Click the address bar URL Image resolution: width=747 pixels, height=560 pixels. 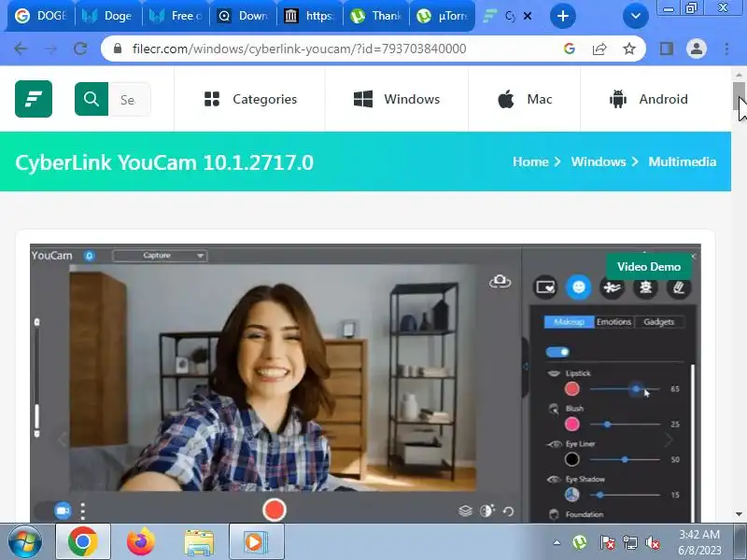coord(299,49)
